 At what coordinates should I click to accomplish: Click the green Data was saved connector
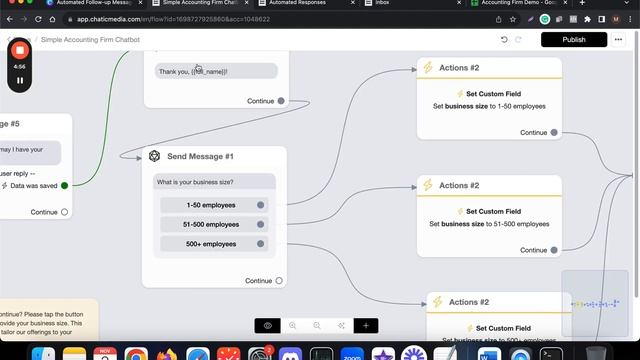tap(64, 186)
